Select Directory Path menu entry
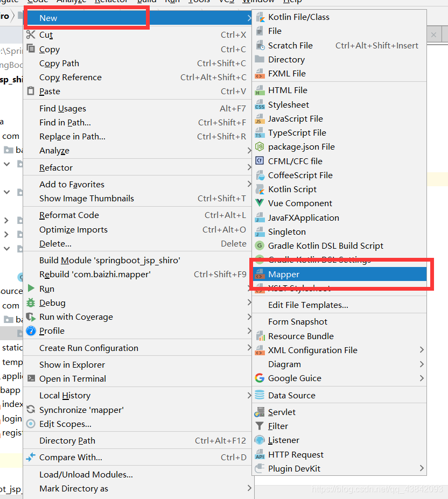Image resolution: width=448 pixels, height=499 pixels. pyautogui.click(x=137, y=440)
